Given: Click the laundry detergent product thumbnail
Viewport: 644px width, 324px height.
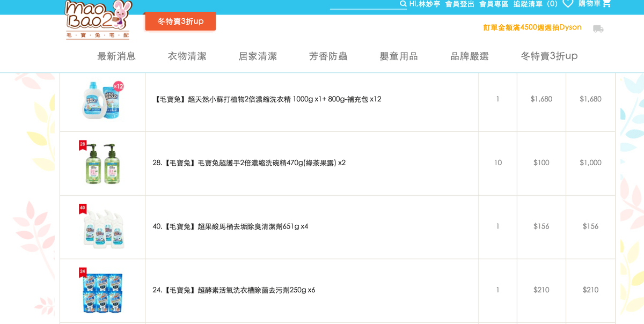Looking at the screenshot, I should click(x=103, y=100).
